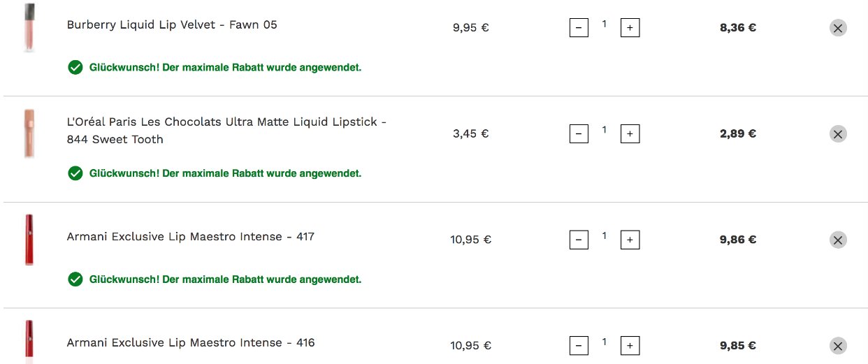Remove L'Oréal Les Chocolats lipstick from cart
Screen dimensions: 868x364
pos(838,134)
